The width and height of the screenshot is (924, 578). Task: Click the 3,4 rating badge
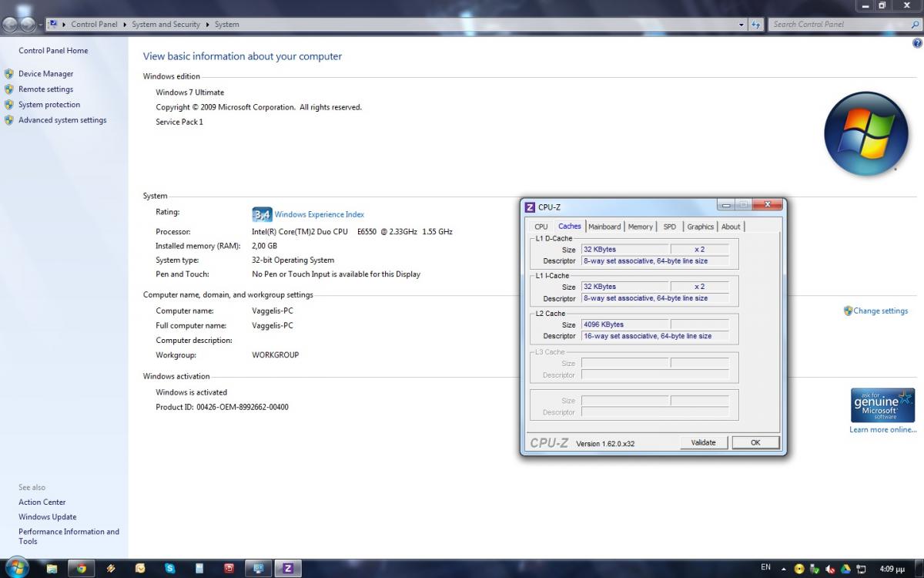click(262, 214)
